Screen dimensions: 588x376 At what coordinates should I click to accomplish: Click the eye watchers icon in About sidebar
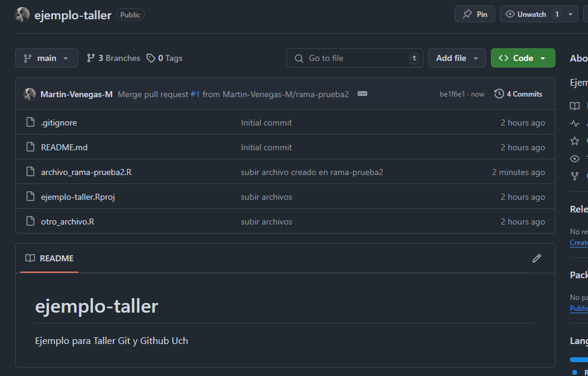click(575, 158)
